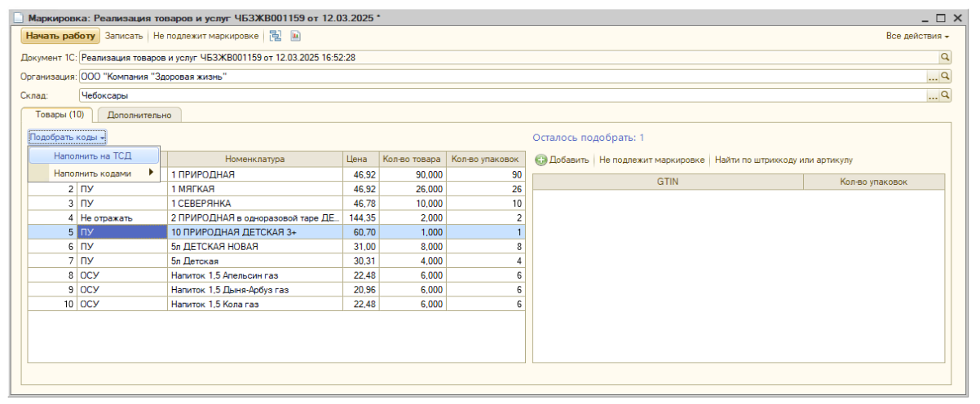The image size is (980, 404).
Task: Toggle the Подобрать коды dropdown
Action: point(68,138)
